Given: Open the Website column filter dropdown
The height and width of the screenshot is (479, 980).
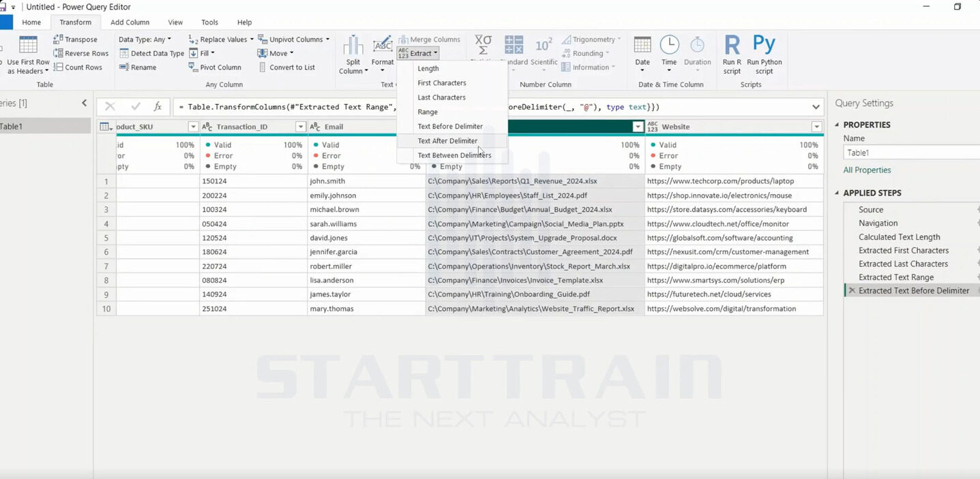Looking at the screenshot, I should pyautogui.click(x=816, y=127).
